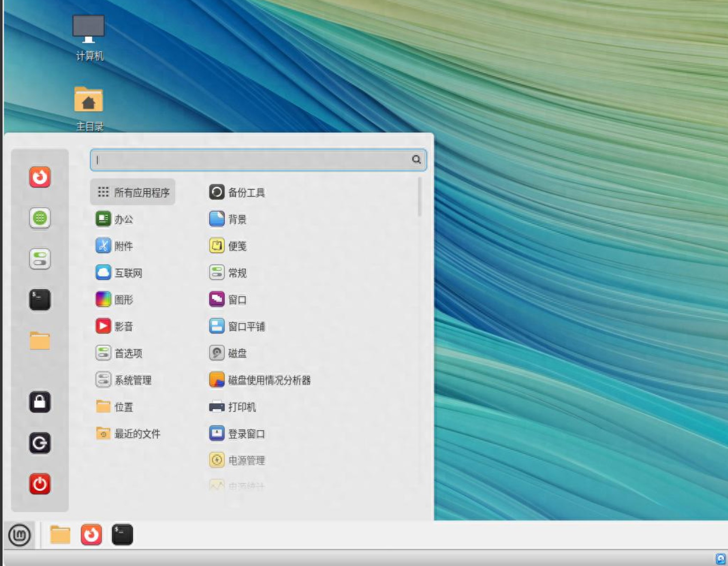
Task: Open the terminal from the taskbar
Action: tap(122, 535)
